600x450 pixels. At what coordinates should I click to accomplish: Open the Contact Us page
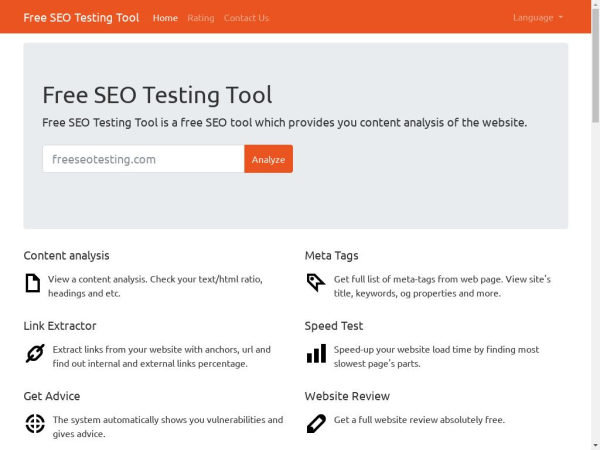click(246, 18)
